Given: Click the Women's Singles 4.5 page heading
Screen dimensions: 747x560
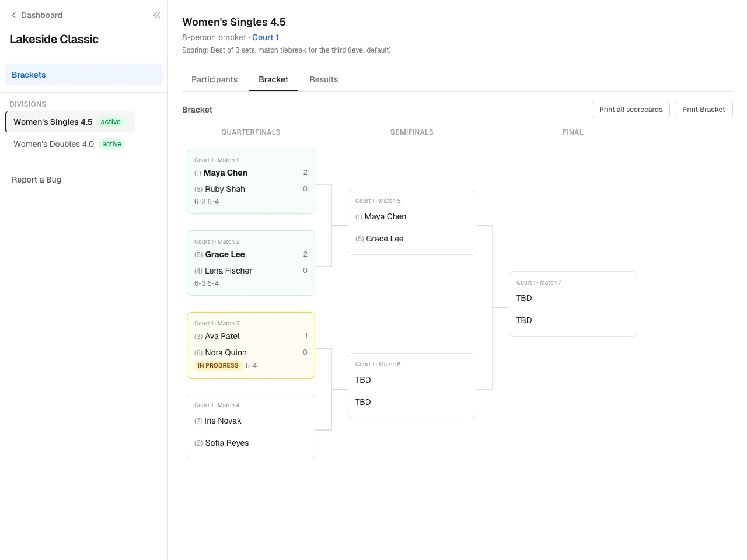Looking at the screenshot, I should click(x=234, y=22).
